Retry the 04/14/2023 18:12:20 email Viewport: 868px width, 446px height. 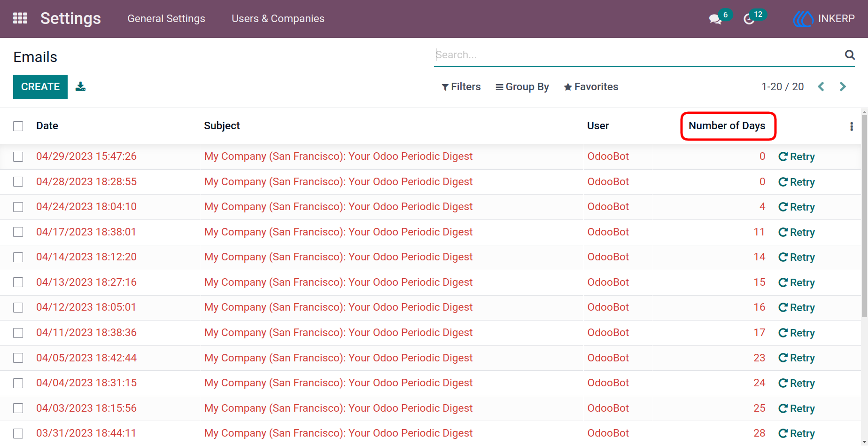tap(797, 257)
